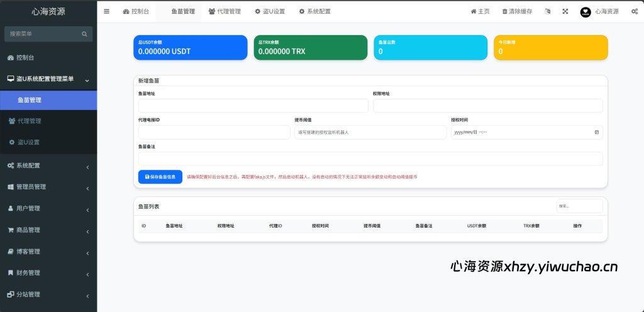Screen dimensions: 644x312
Task: Expand 管理员管理 in the sidebar
Action: (x=48, y=187)
